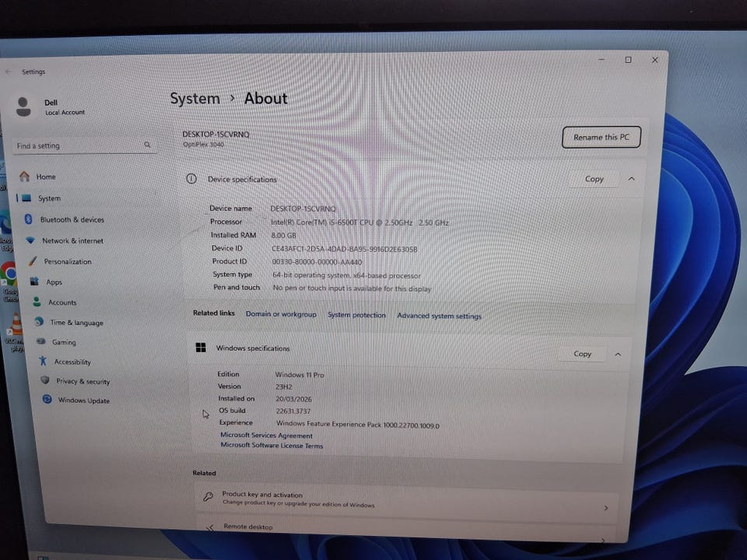Screen dimensions: 747x560
Task: Collapse the Device specifications section
Action: pyautogui.click(x=631, y=179)
